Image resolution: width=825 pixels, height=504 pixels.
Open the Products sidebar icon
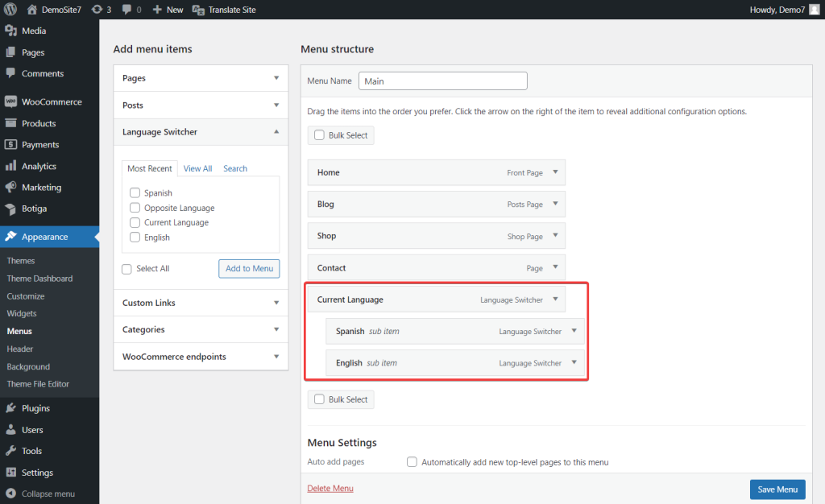(10, 123)
